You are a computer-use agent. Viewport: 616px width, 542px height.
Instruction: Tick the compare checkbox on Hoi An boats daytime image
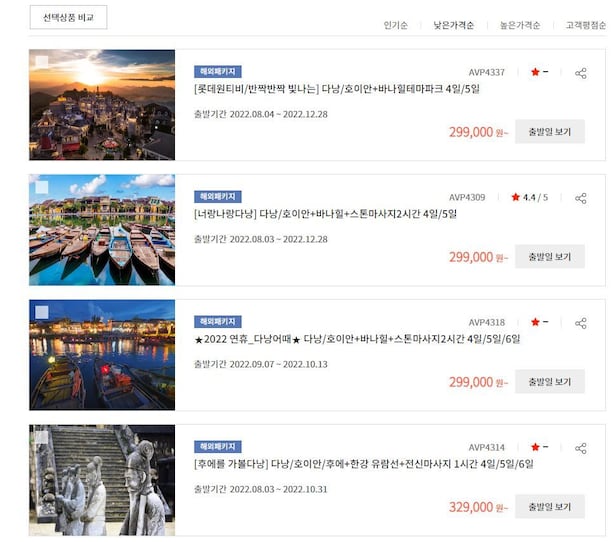(x=42, y=187)
